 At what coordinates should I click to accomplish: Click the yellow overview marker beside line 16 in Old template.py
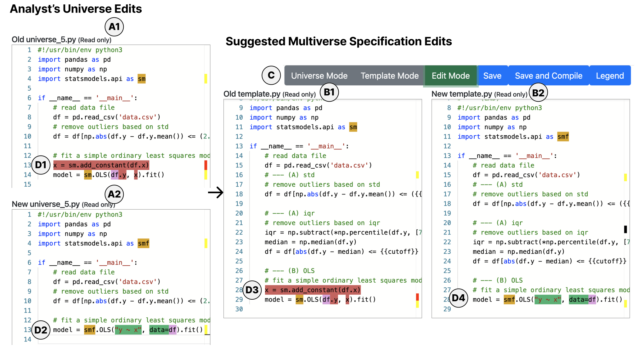(x=417, y=175)
